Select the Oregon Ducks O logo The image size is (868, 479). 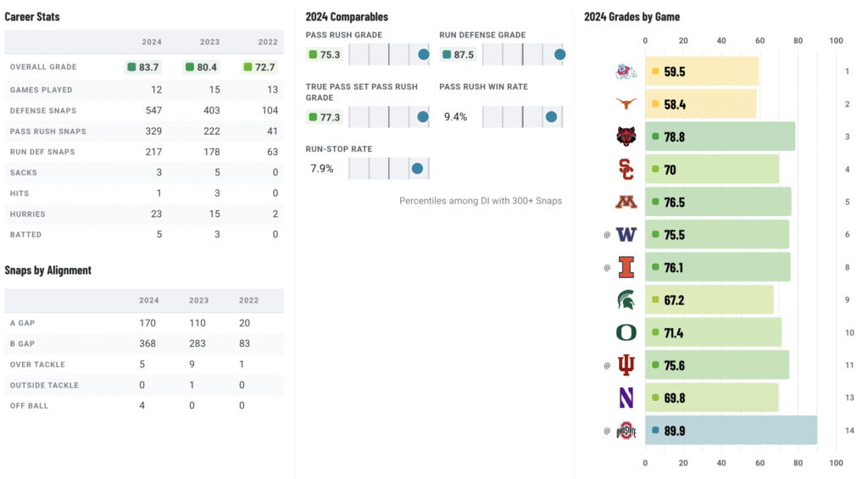click(x=626, y=332)
